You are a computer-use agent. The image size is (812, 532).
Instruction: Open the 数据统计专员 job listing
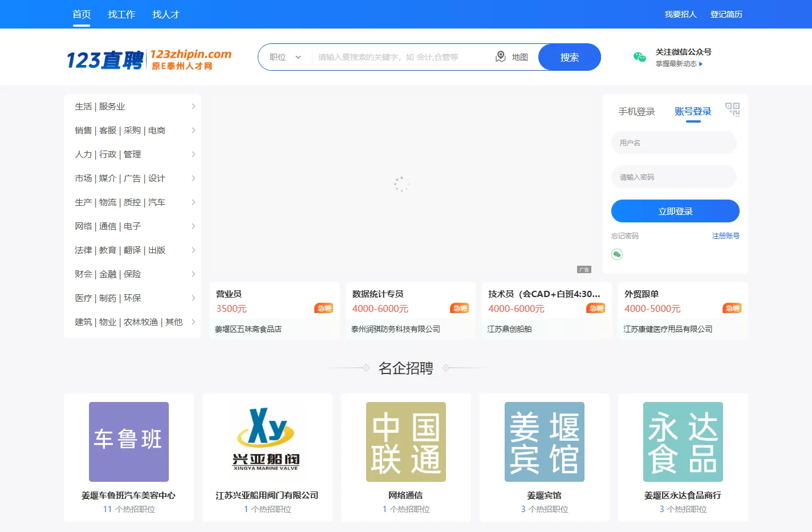coord(377,294)
